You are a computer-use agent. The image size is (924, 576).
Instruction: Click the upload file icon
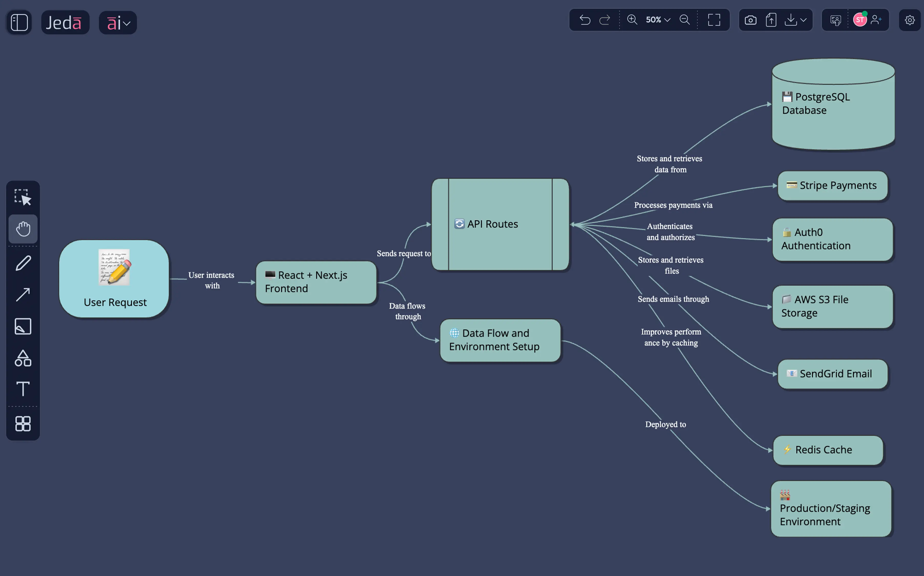(771, 20)
